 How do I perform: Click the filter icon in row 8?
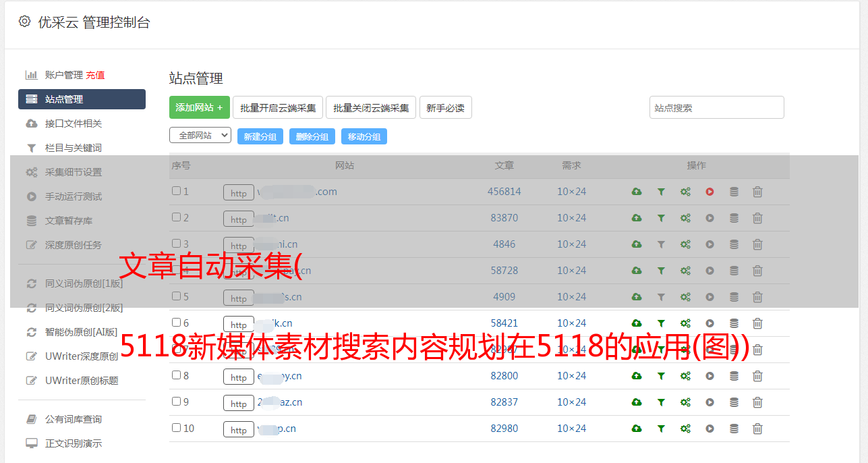[661, 376]
